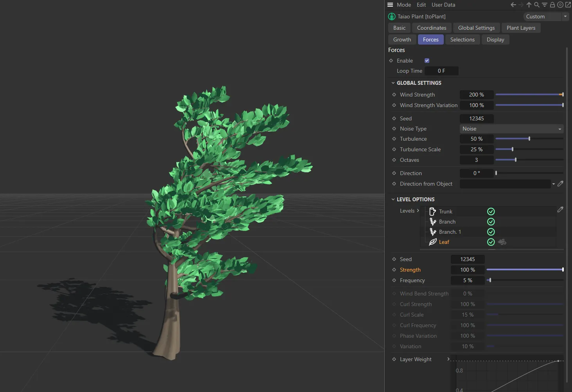Click the eyedropper next to Levels list

[561, 209]
